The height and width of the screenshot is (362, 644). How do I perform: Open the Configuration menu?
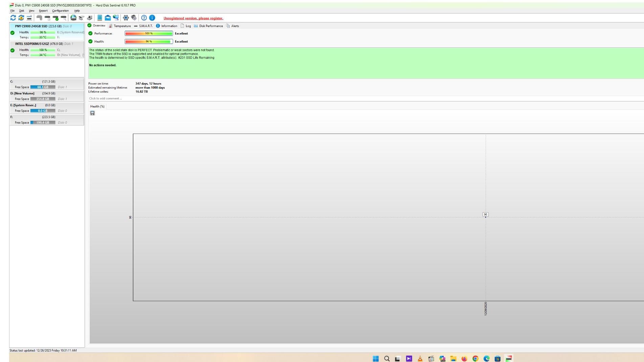(x=60, y=11)
